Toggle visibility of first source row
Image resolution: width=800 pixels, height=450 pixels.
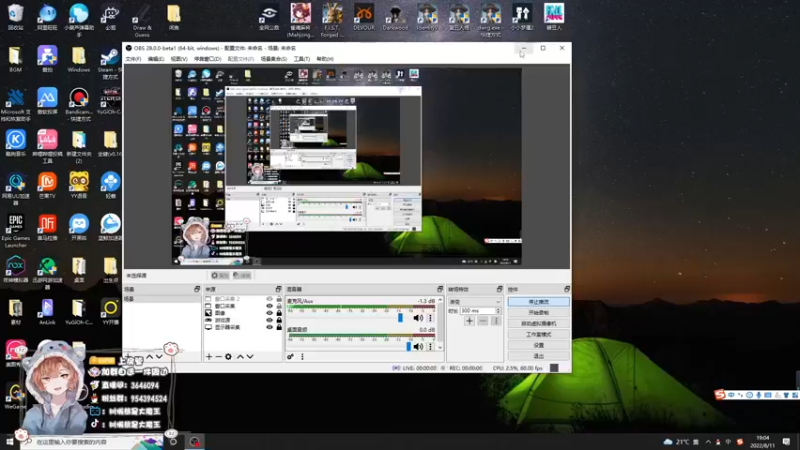[269, 299]
